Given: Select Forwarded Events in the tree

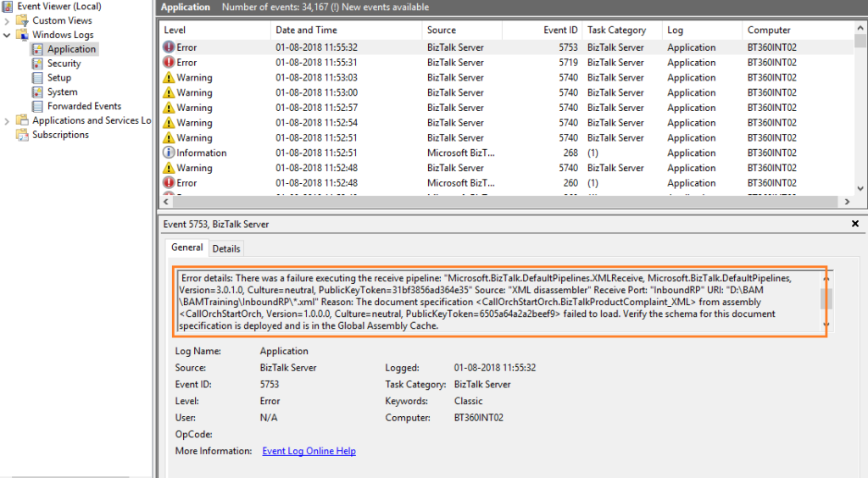Looking at the screenshot, I should (x=84, y=106).
